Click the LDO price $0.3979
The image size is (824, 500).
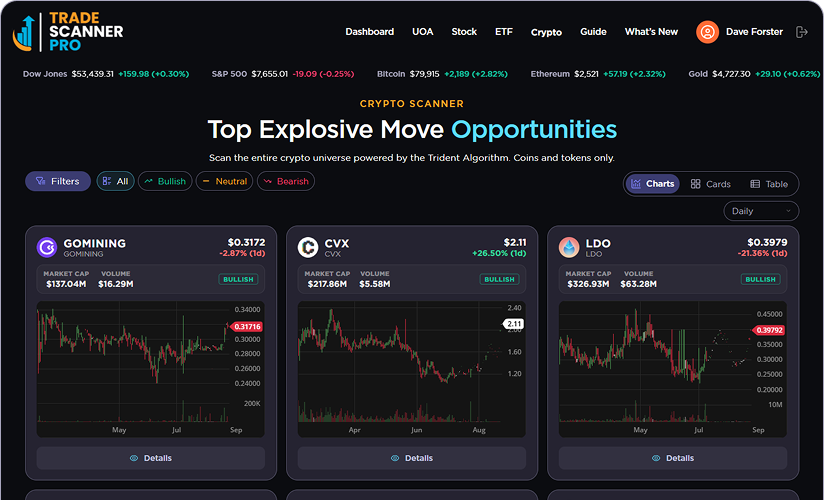point(767,242)
